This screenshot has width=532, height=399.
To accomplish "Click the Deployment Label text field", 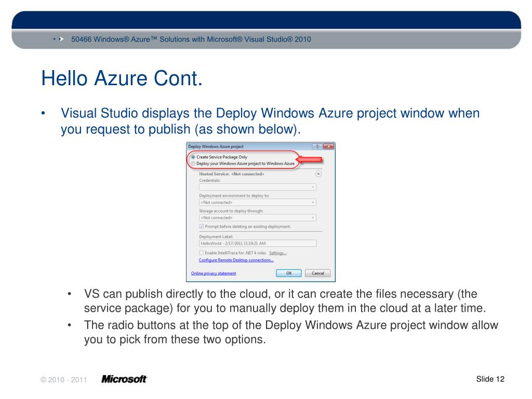I will [258, 243].
